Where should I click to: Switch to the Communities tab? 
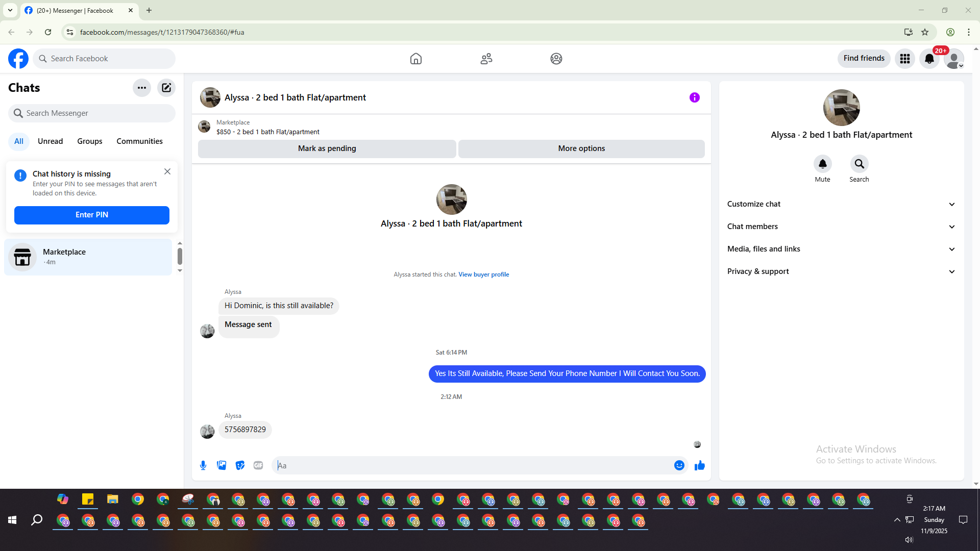click(139, 141)
